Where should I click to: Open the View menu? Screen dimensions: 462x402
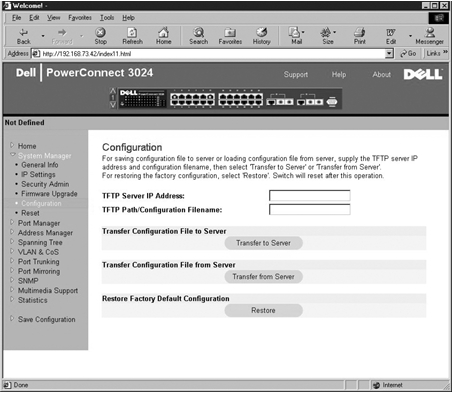pyautogui.click(x=53, y=18)
